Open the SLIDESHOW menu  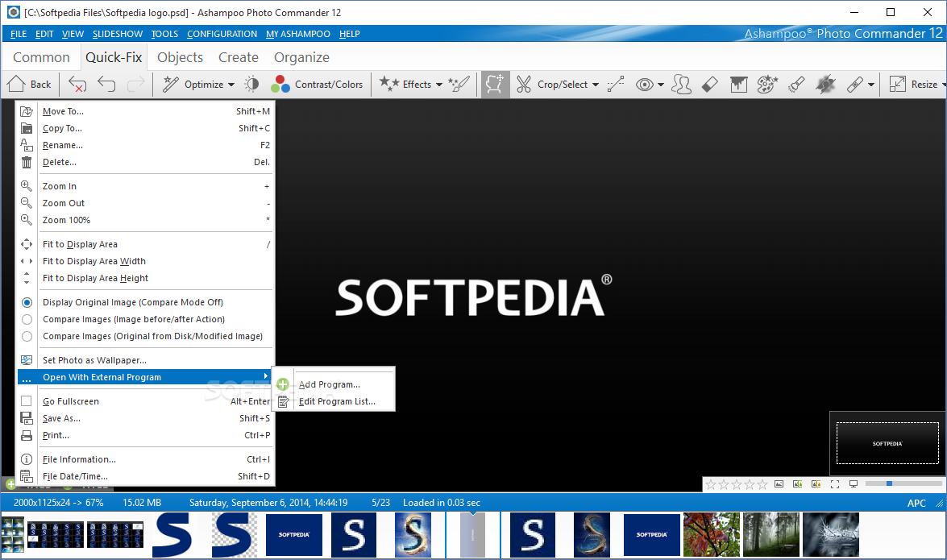tap(118, 34)
